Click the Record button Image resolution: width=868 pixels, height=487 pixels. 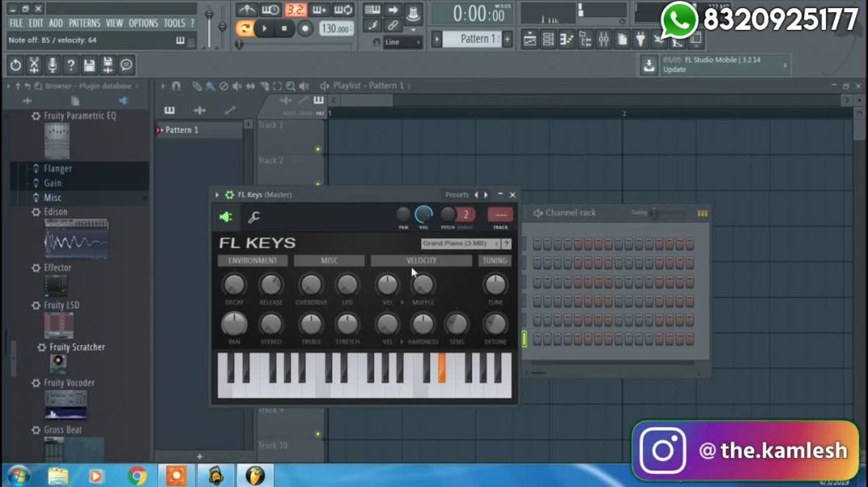tap(304, 28)
